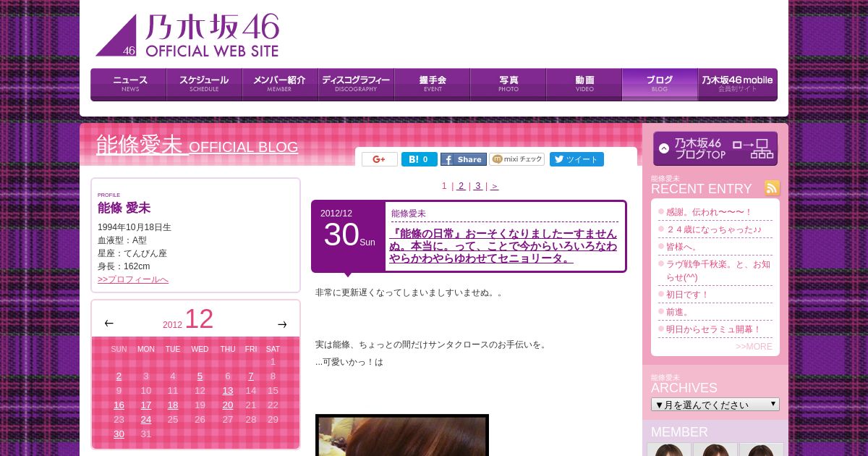Click the author name 能條愛未 above post title
Screen dimensions: 868x456
coord(409,214)
